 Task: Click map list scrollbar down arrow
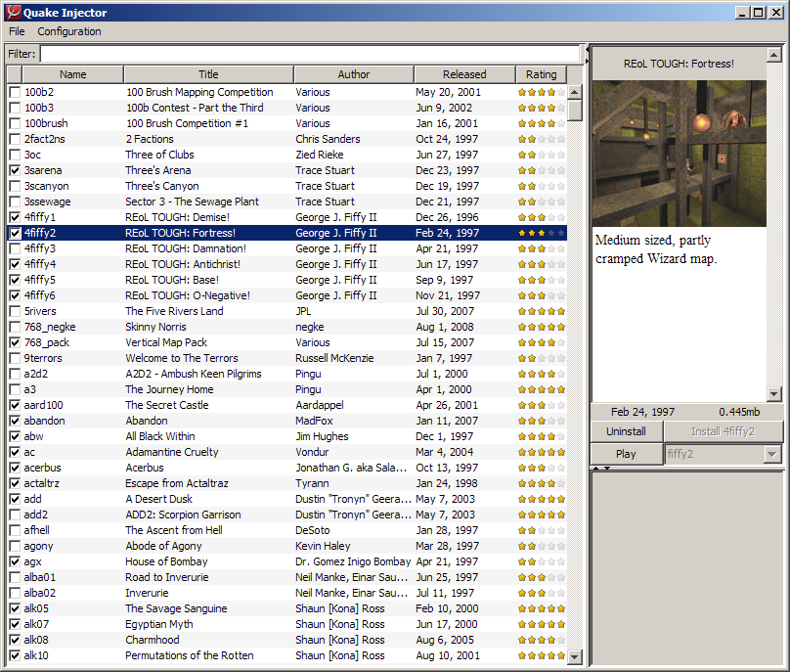(x=575, y=657)
